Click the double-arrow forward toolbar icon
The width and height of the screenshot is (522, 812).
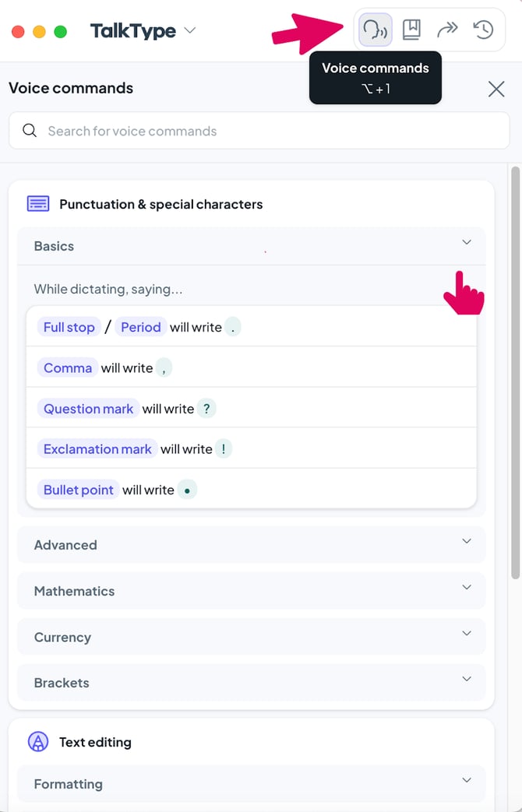click(447, 30)
